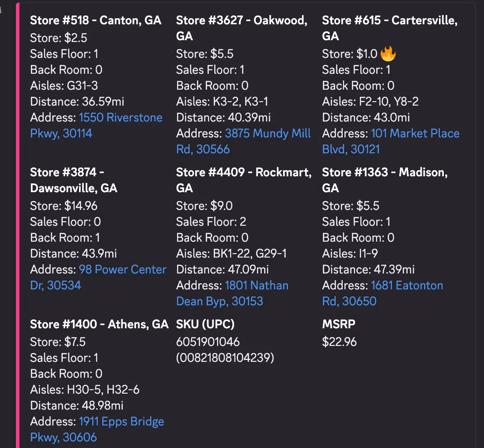Click the pink embed border stripe

(x=18, y=221)
